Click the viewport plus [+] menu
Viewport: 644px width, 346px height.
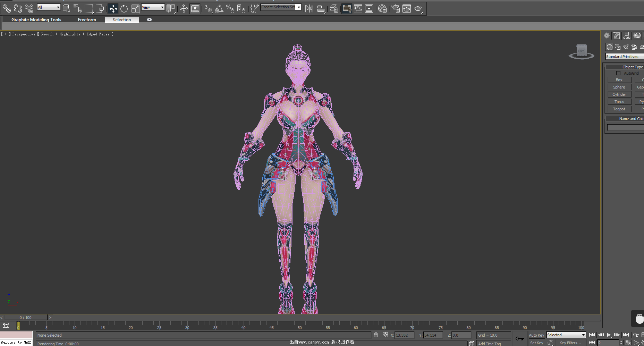tap(6, 34)
